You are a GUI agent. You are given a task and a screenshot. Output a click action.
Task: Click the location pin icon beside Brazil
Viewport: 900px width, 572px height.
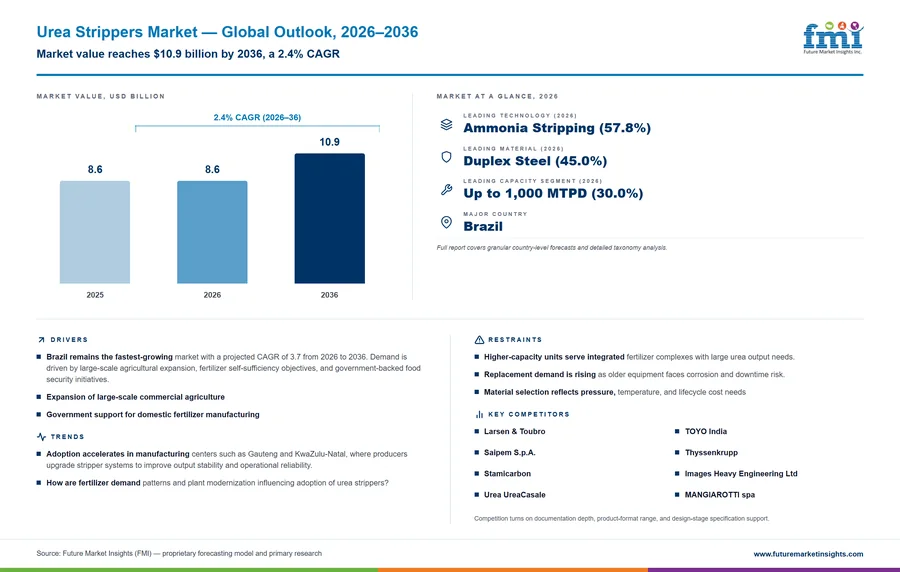447,223
